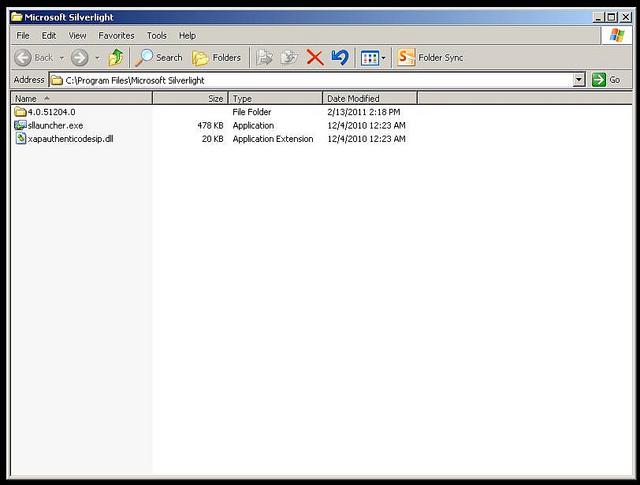The image size is (640, 485).
Task: Open the Tools menu
Action: (x=156, y=36)
